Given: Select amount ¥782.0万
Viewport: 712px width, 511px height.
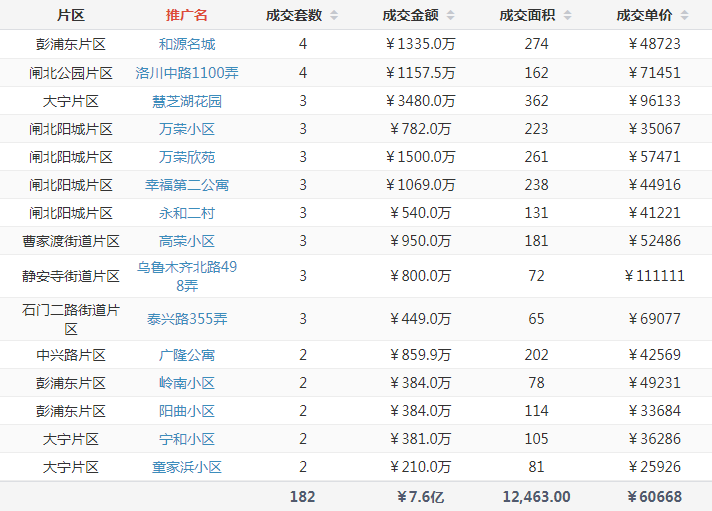Looking at the screenshot, I should (420, 129).
